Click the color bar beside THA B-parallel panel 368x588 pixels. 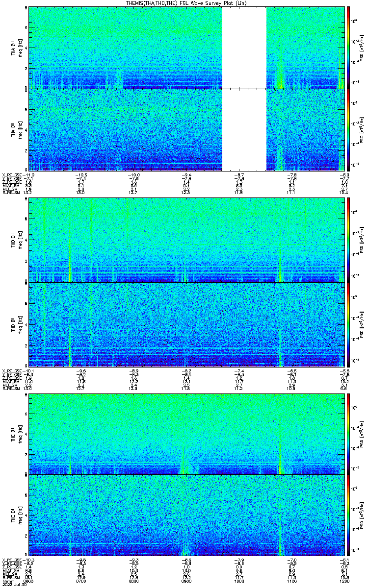(348, 129)
